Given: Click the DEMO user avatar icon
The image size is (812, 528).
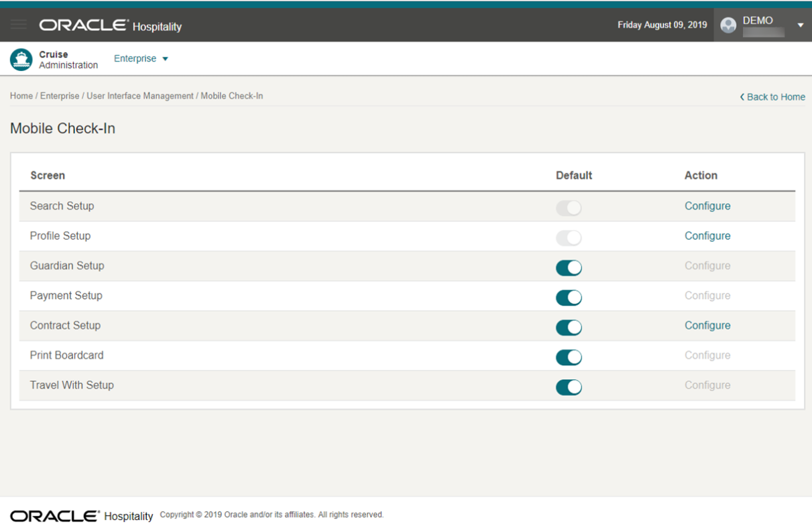Looking at the screenshot, I should tap(728, 25).
